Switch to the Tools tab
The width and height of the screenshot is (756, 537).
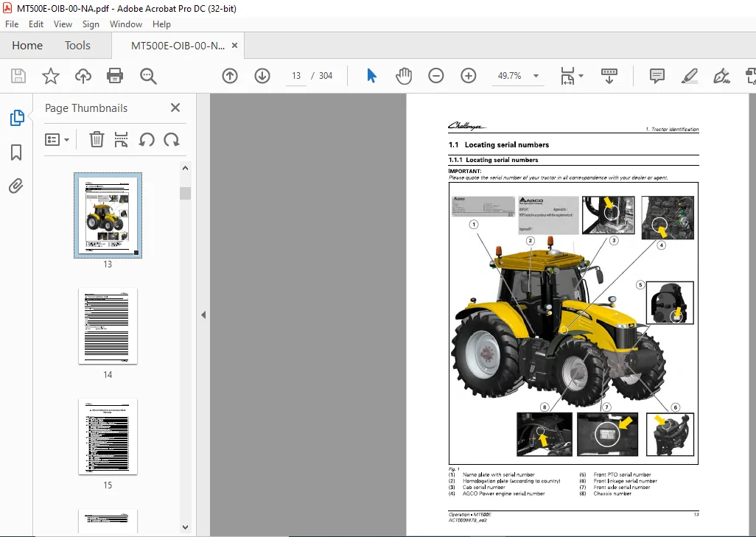click(x=77, y=46)
